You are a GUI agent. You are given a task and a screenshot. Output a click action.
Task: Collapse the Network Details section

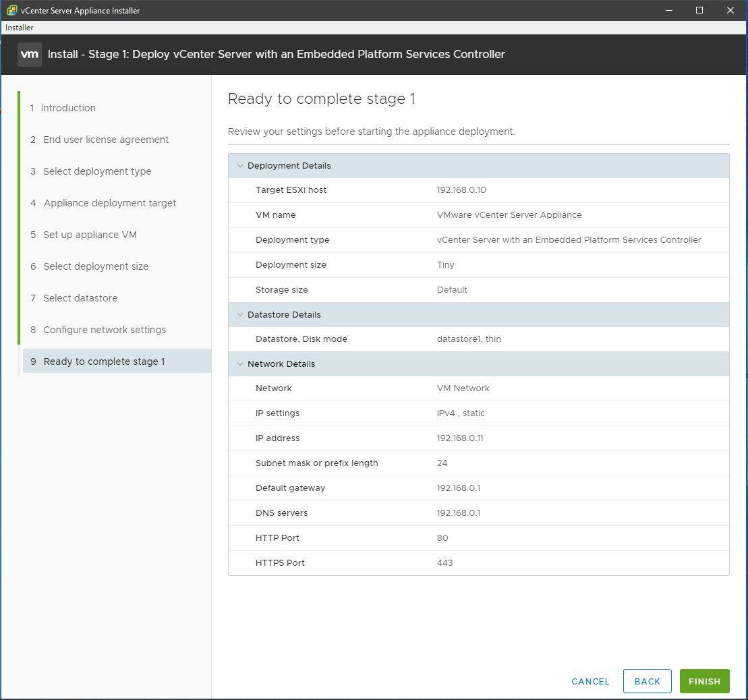(240, 364)
